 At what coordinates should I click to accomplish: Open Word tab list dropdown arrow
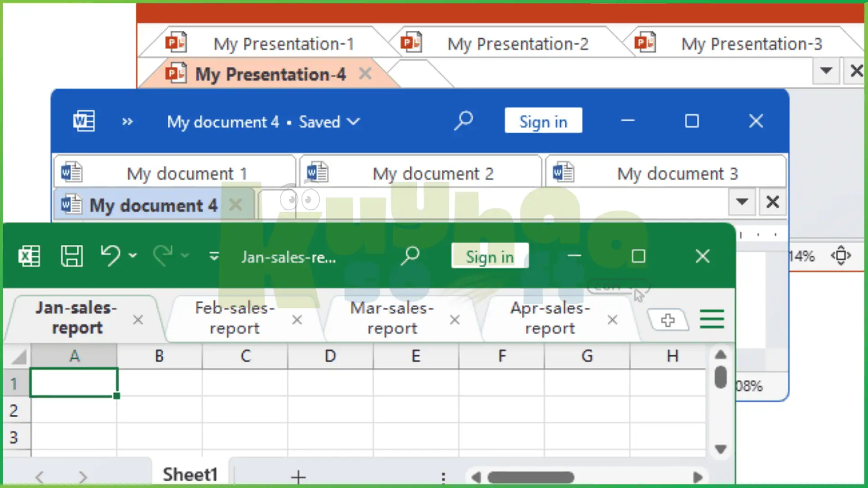741,202
